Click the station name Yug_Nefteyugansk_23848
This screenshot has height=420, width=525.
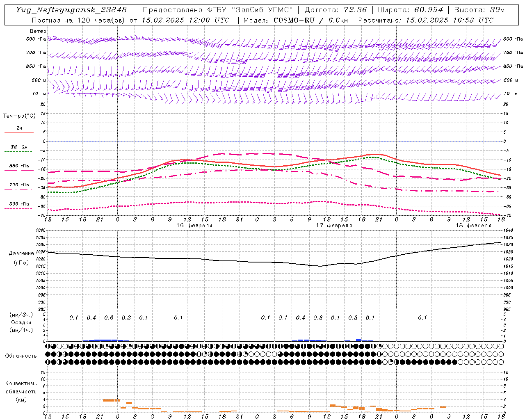click(x=71, y=9)
